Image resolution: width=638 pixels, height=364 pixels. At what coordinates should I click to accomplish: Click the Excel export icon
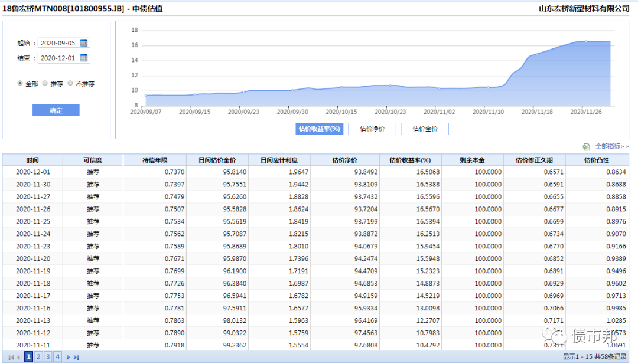coord(586,146)
